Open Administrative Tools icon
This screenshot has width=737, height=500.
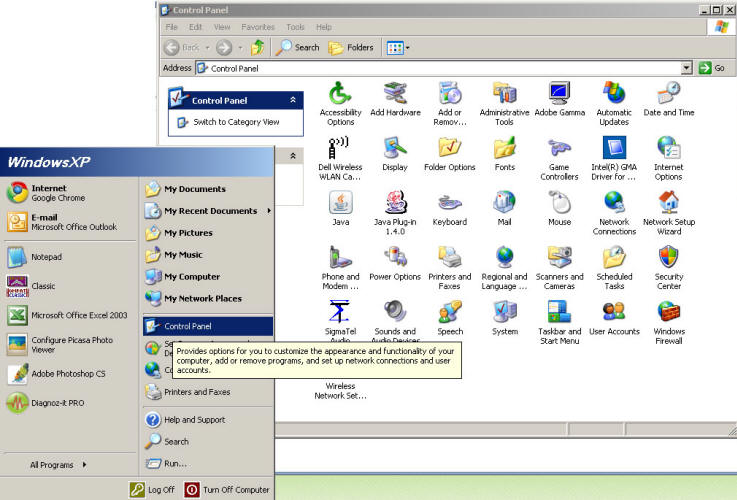[504, 93]
